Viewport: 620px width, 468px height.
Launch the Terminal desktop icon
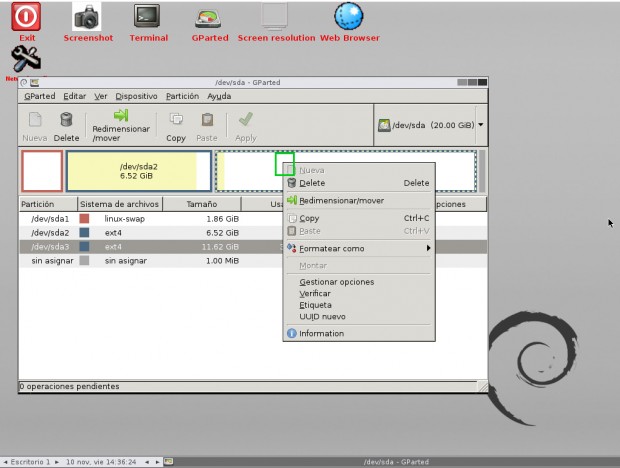click(x=147, y=16)
